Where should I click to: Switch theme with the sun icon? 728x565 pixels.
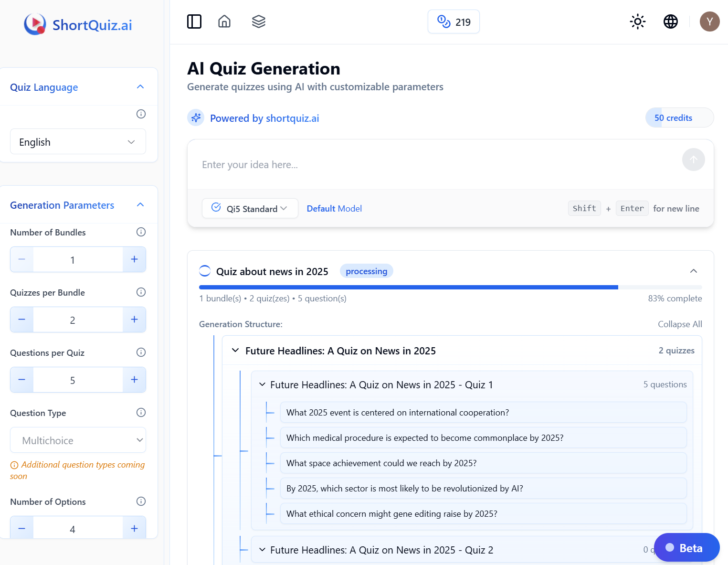638,21
